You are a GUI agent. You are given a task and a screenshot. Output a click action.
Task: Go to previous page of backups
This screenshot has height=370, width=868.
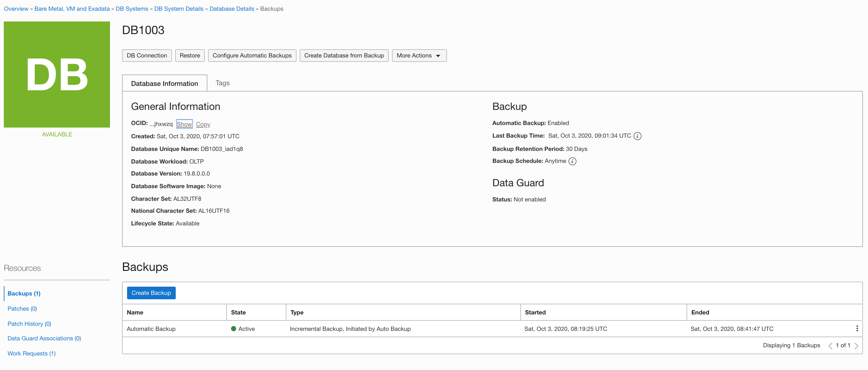830,346
